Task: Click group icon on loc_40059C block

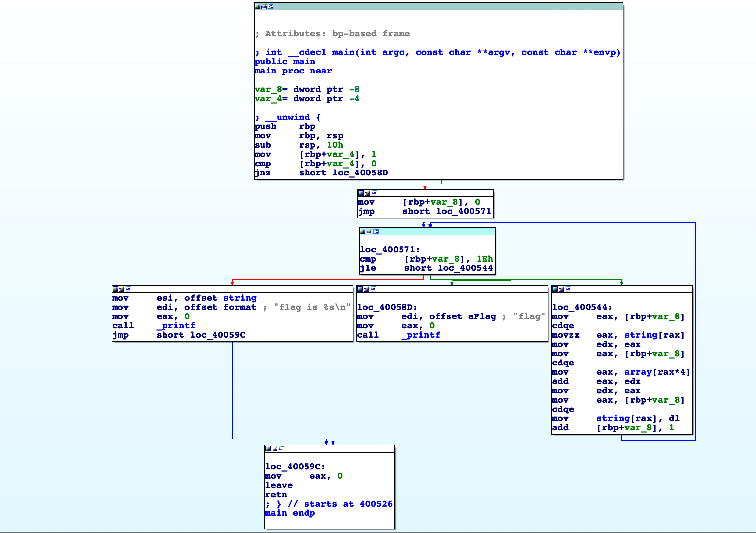Action: (x=281, y=449)
